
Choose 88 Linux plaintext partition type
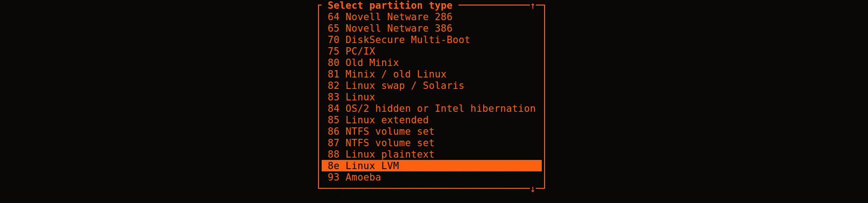click(431, 154)
